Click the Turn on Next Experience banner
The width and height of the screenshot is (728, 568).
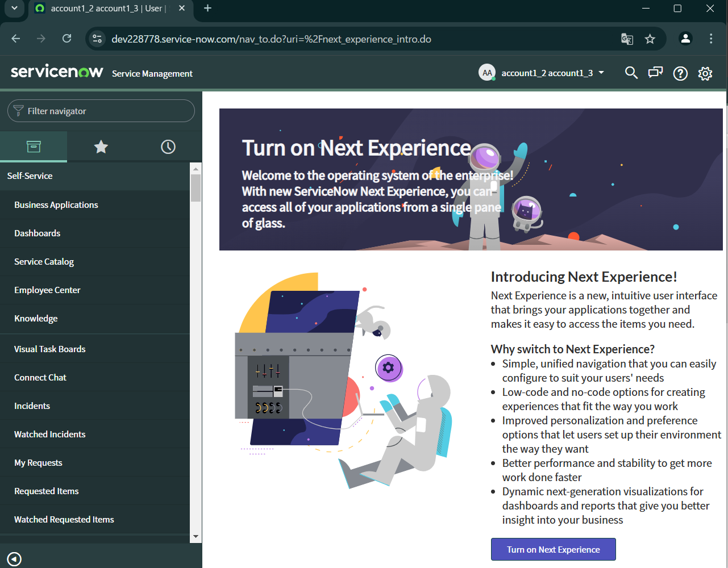[x=471, y=179]
